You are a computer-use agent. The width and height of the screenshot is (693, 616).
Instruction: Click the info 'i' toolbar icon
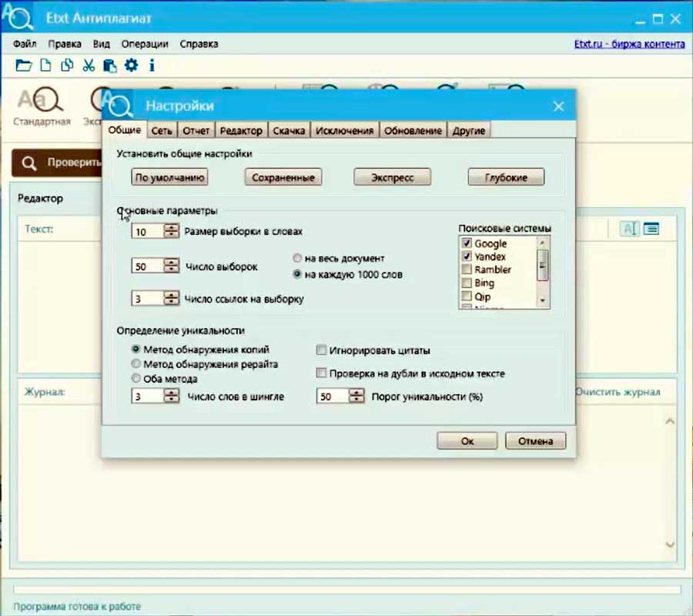pos(152,65)
